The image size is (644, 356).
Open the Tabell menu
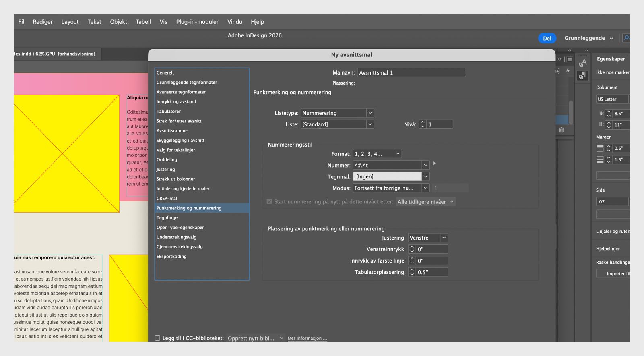coord(143,22)
